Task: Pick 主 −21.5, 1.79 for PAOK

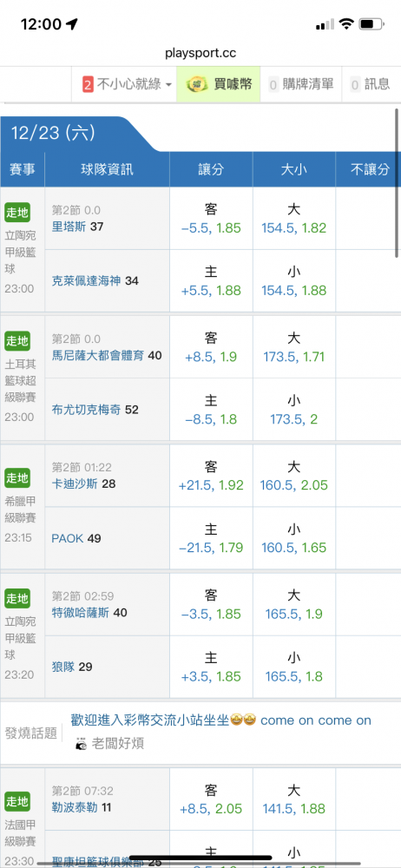Action: (211, 538)
